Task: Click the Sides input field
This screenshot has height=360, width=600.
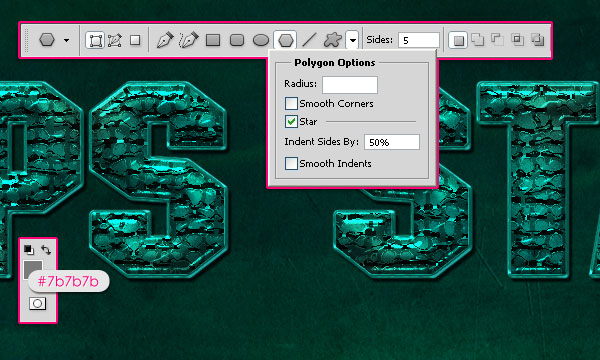Action: click(x=419, y=40)
